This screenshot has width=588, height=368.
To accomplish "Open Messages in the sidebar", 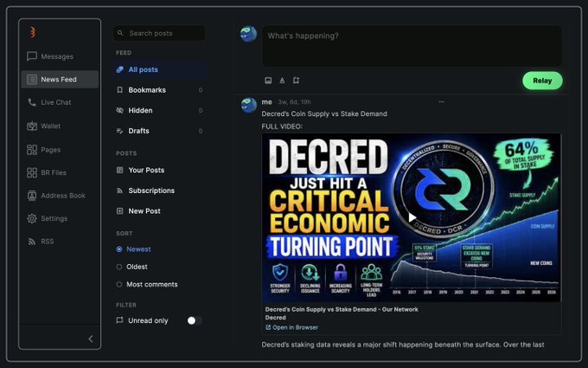I will 60,56.
